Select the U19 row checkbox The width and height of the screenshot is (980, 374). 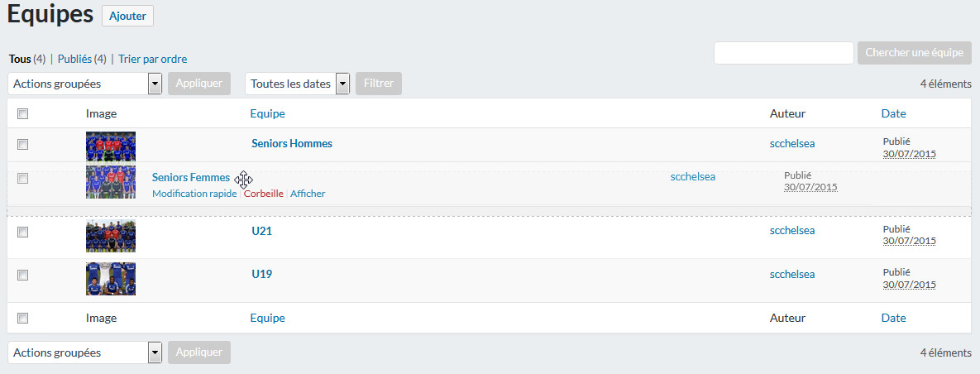point(23,276)
